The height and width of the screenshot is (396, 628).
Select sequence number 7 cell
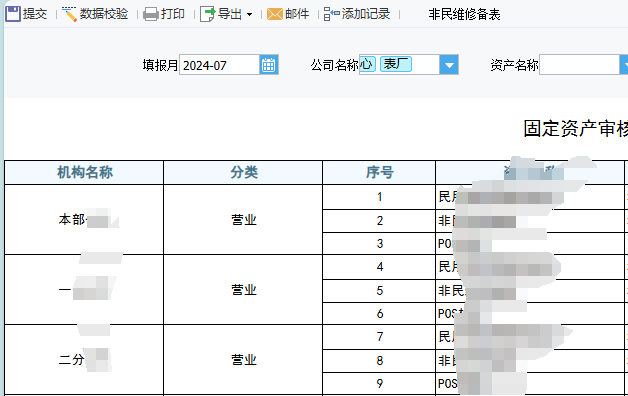[379, 337]
